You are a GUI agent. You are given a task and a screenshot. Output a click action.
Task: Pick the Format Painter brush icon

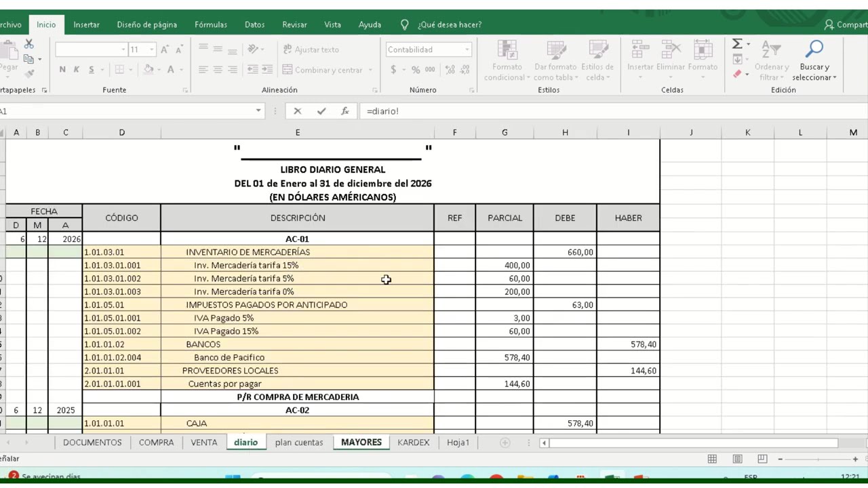29,74
